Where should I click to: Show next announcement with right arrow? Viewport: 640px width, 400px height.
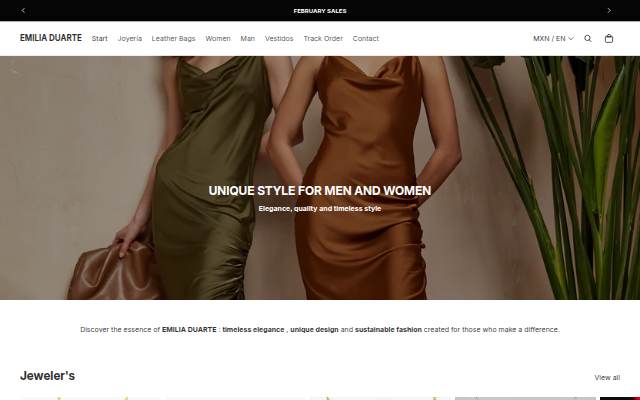pyautogui.click(x=609, y=11)
